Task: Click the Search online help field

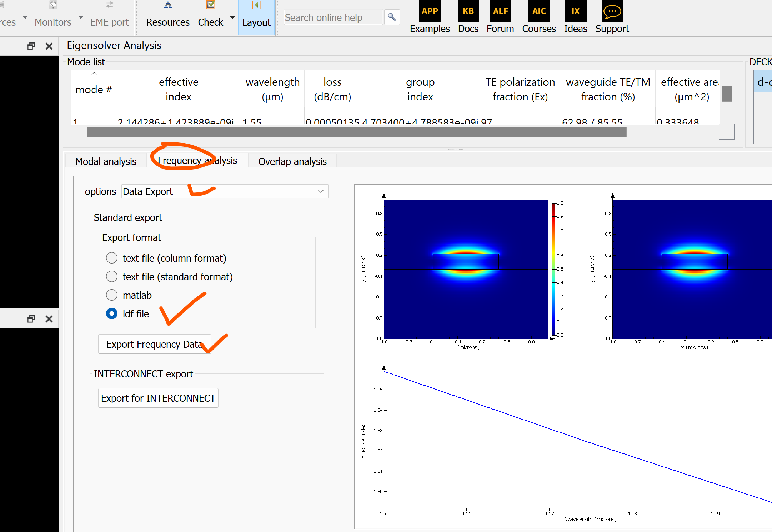Action: click(333, 17)
